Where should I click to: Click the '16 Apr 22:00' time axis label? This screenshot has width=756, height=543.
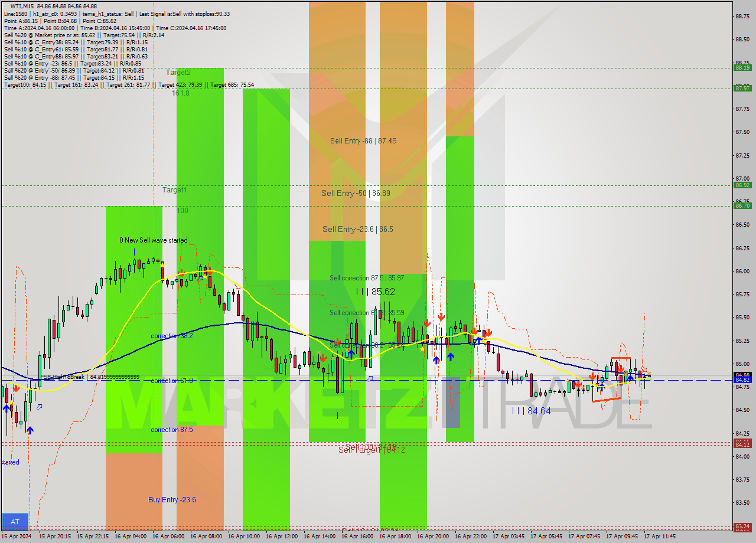[470, 537]
